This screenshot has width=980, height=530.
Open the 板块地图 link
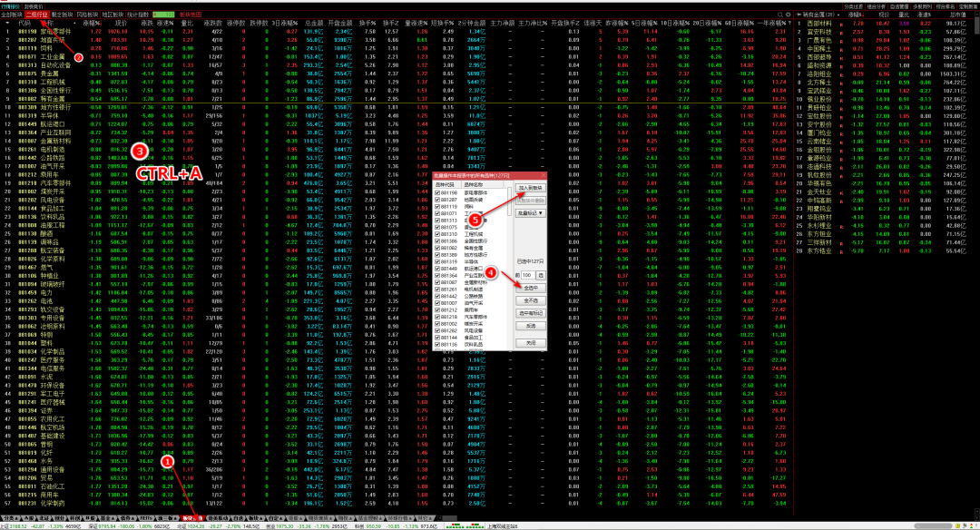(x=191, y=15)
